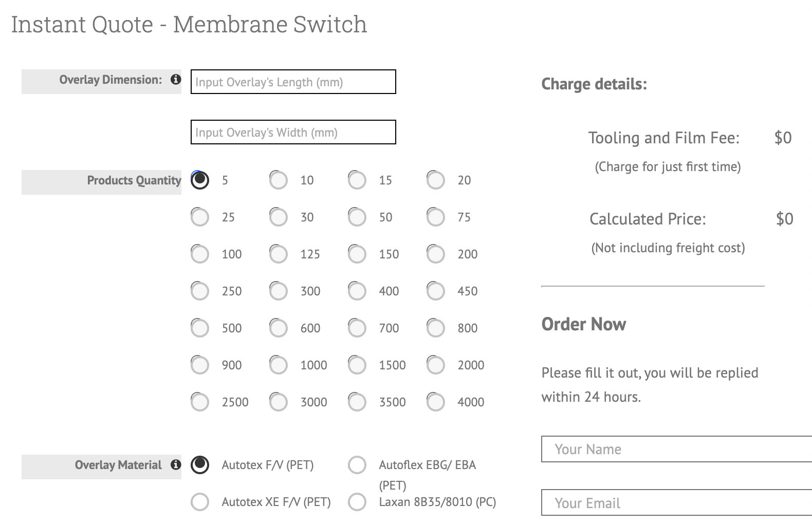The height and width of the screenshot is (524, 812).
Task: Select Autotex F/V (PET) material
Action: (200, 465)
